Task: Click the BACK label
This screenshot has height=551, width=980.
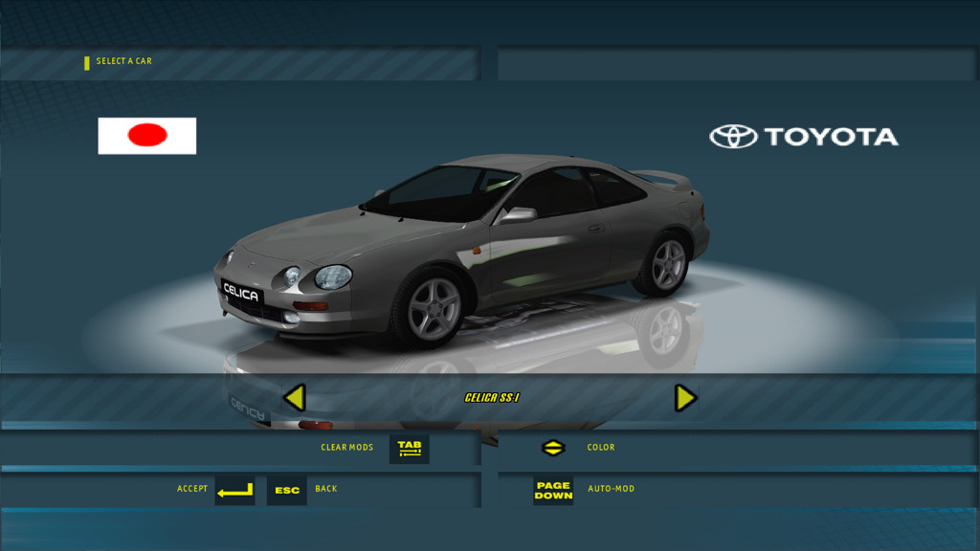Action: 326,489
